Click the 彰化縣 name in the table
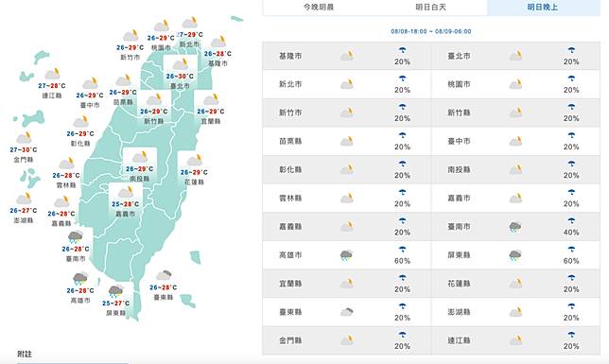This screenshot has height=364, width=609. click(290, 170)
